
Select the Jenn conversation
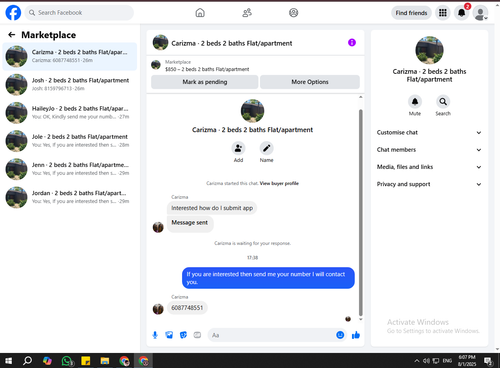[70, 169]
